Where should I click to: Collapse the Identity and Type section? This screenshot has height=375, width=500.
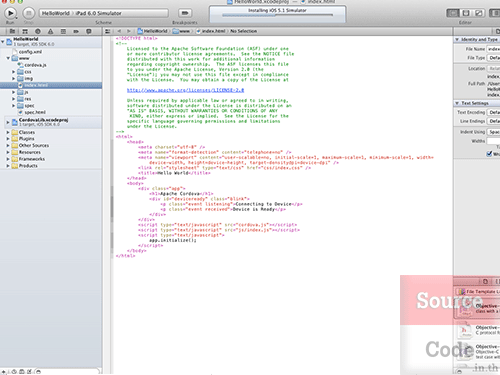457,39
